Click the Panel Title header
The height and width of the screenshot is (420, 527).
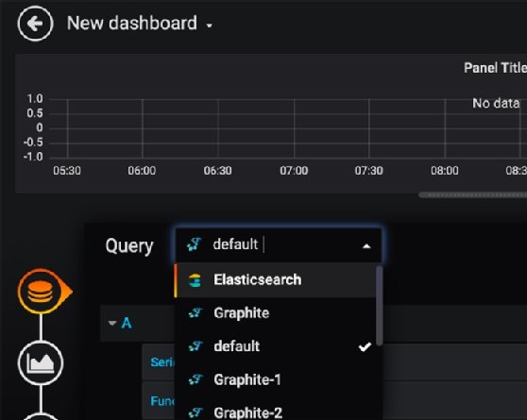(495, 68)
